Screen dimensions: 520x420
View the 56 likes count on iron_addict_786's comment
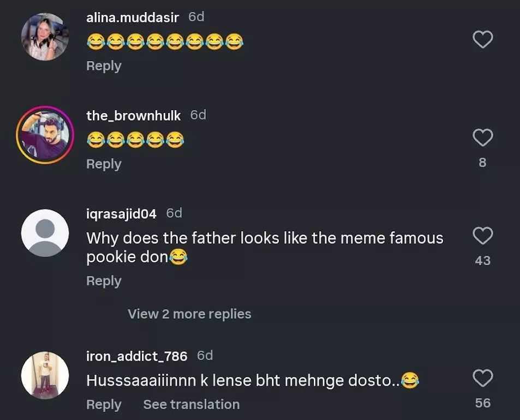point(482,403)
